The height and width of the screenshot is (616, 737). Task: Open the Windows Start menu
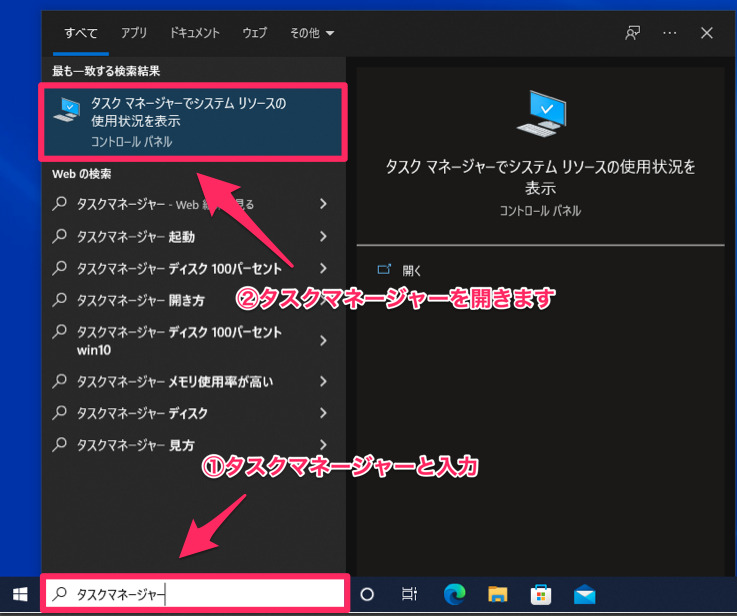(20, 594)
